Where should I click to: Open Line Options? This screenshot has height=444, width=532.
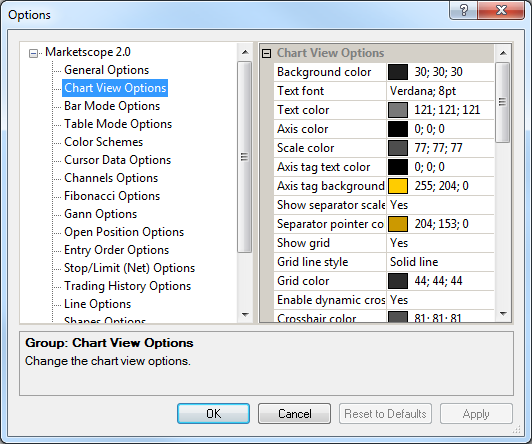[x=97, y=304]
